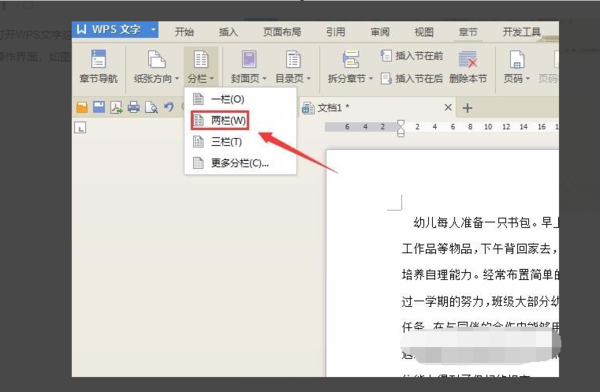This screenshot has width=600, height=392.
Task: Choose 两栏(W) from the columns menu
Action: point(240,121)
